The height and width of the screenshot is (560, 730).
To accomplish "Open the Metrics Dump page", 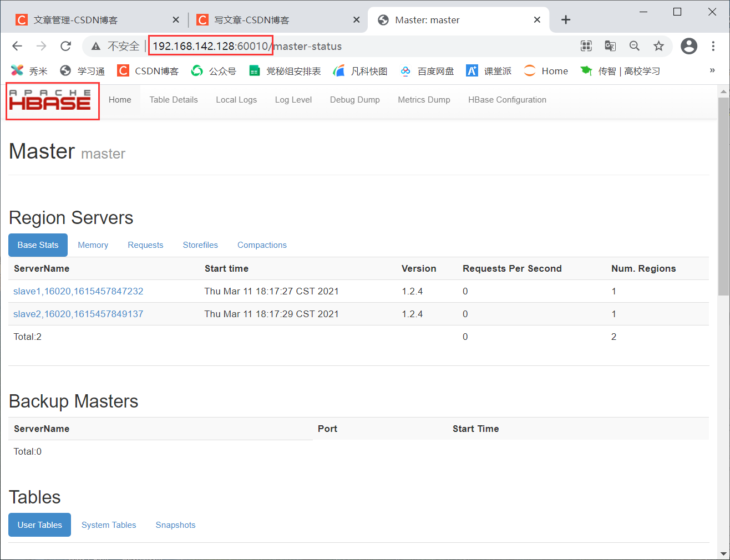I will pos(424,99).
